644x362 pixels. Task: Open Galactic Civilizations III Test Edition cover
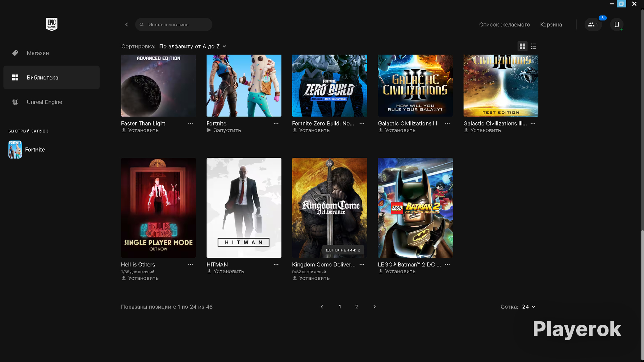click(501, 85)
